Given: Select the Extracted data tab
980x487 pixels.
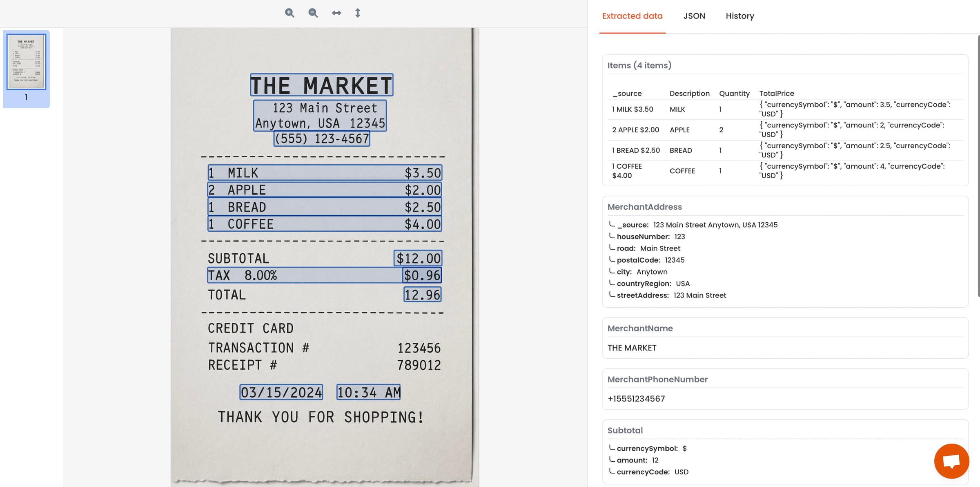Looking at the screenshot, I should click(x=632, y=16).
